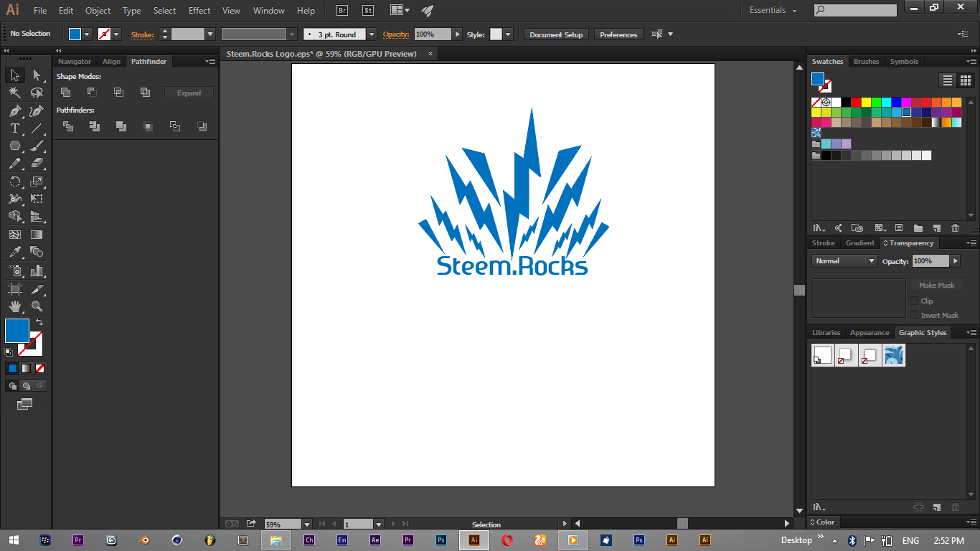The height and width of the screenshot is (551, 980).
Task: Select the Lasso tool
Action: point(37,93)
